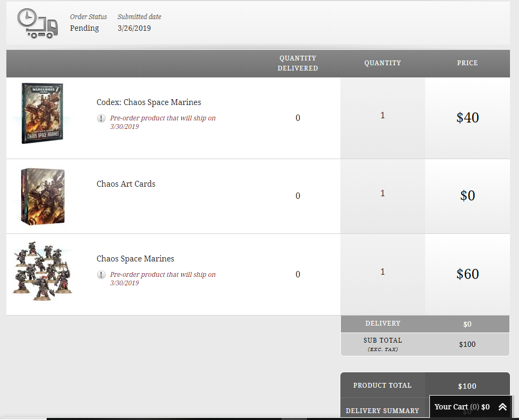Click the Quantity column header
The image size is (519, 420).
pos(382,63)
